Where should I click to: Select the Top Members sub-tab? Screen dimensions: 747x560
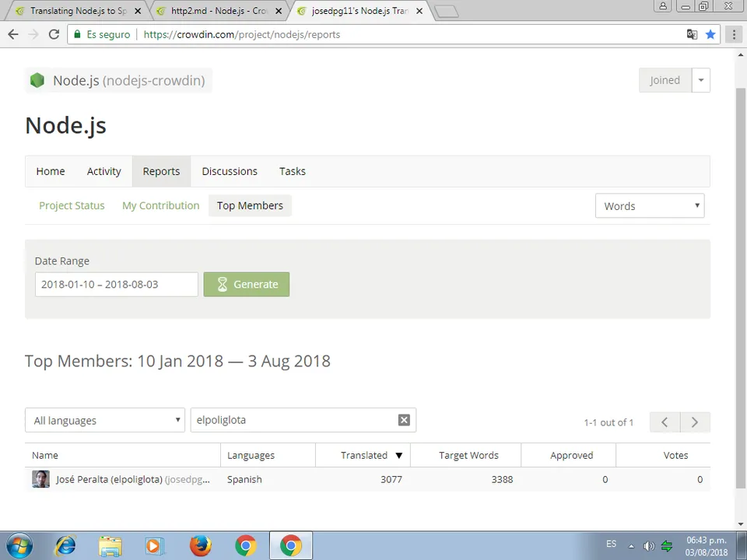coord(250,205)
